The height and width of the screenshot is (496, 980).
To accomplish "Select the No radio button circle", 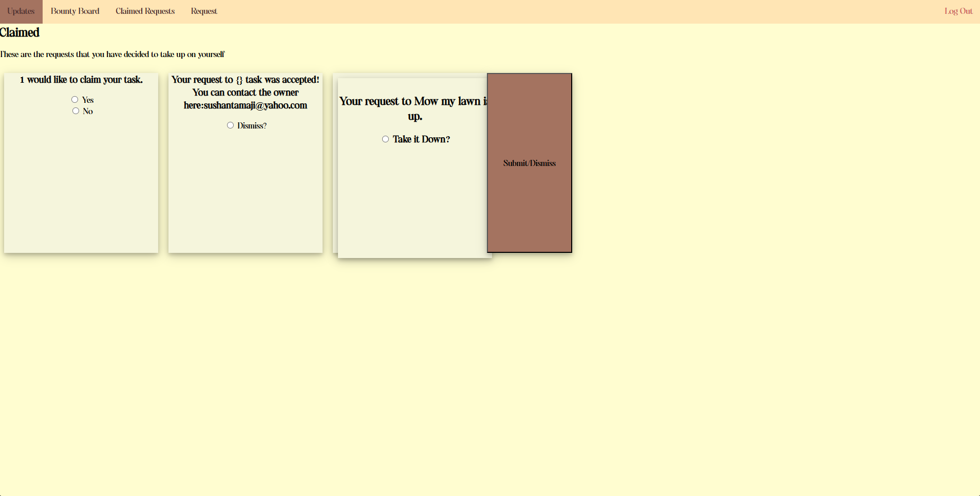I will point(76,111).
